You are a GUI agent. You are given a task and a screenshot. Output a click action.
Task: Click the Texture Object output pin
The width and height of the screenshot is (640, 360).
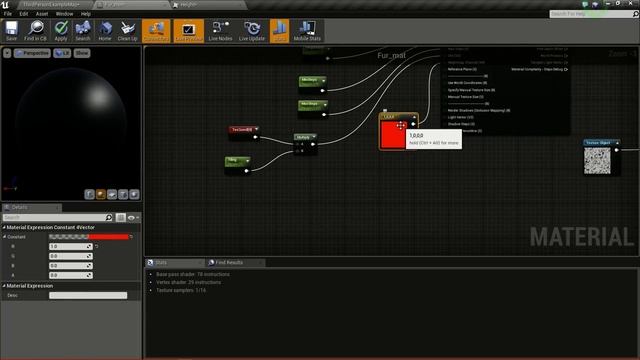coord(617,150)
